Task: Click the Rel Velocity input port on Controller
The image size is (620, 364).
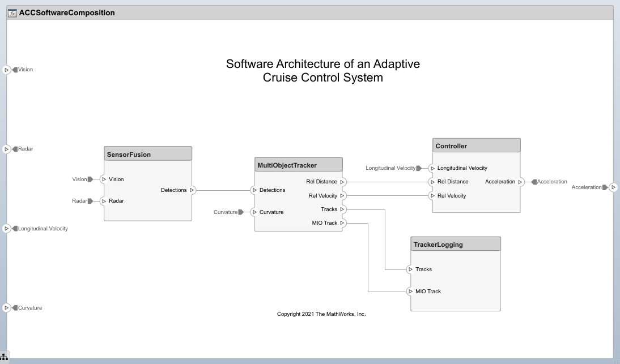Action: (432, 196)
